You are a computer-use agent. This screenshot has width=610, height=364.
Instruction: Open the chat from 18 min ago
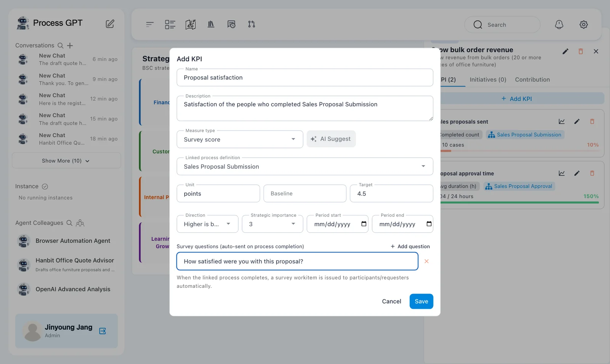tap(66, 139)
